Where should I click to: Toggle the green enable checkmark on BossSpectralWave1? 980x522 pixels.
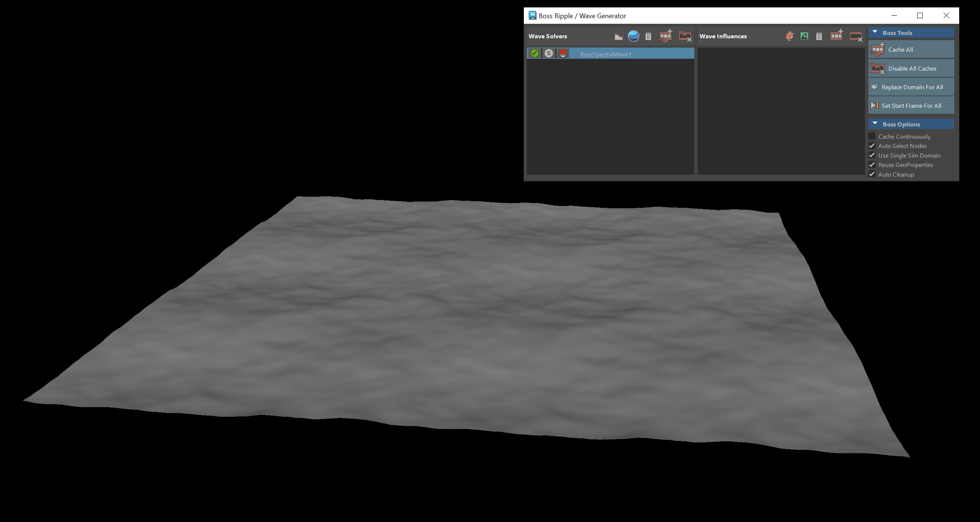click(x=535, y=53)
